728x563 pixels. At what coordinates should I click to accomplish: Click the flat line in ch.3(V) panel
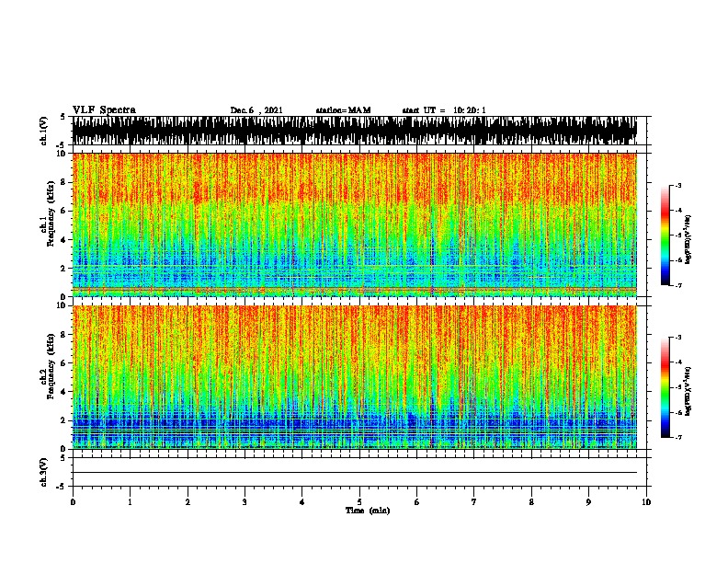pyautogui.click(x=355, y=473)
